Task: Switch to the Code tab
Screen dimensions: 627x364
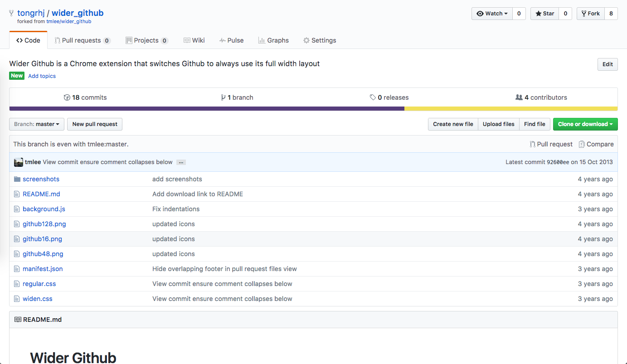Action: pyautogui.click(x=28, y=40)
